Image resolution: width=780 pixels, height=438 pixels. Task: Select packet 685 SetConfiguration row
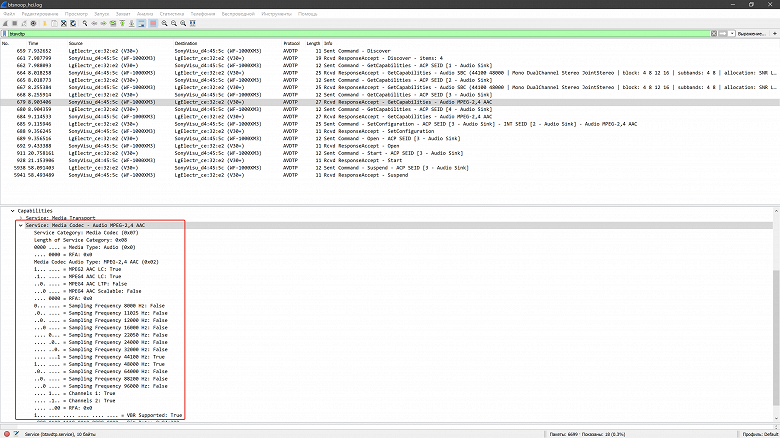[x=390, y=124]
